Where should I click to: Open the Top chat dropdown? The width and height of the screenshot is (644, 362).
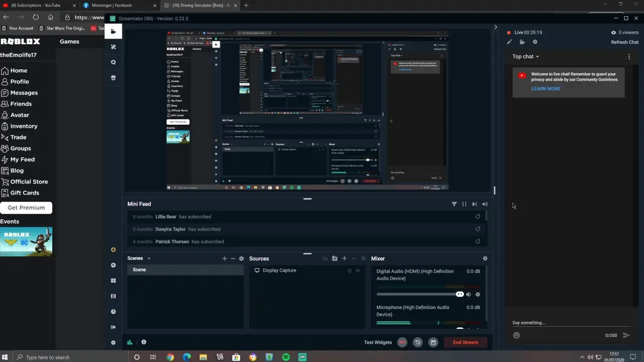(526, 56)
